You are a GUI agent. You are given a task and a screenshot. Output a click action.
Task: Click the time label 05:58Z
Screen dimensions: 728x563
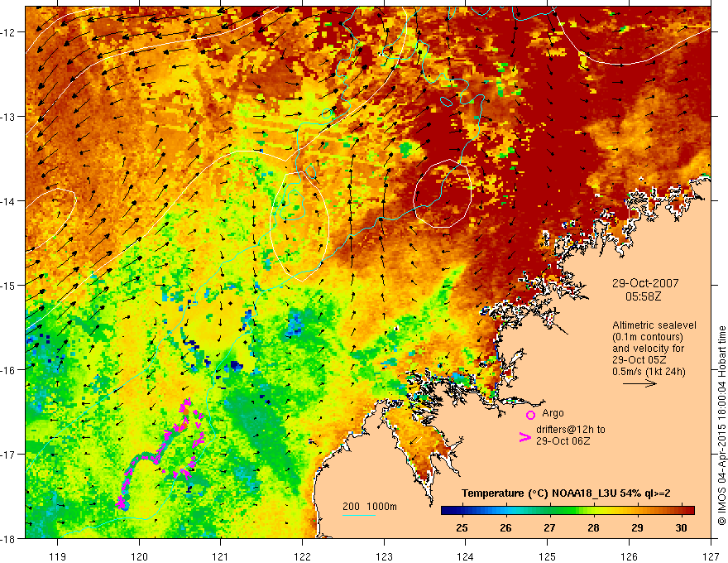point(643,296)
